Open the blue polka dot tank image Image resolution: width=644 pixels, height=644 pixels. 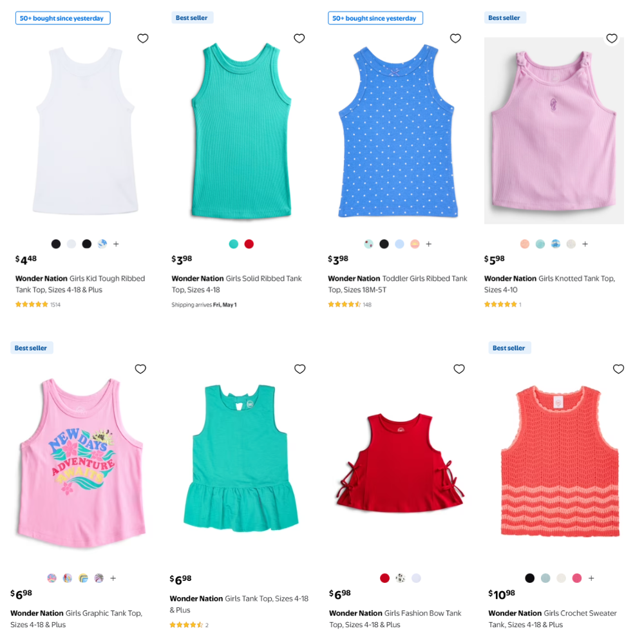coord(398,132)
